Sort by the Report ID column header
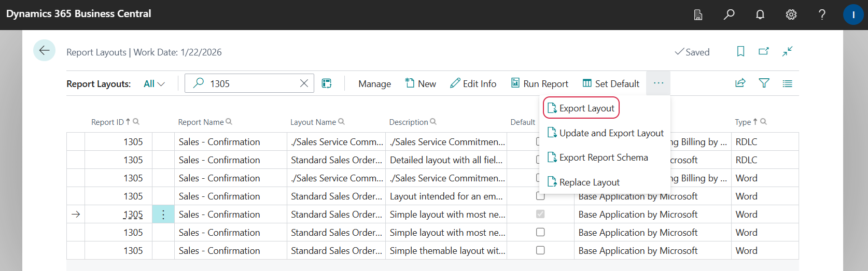This screenshot has height=271, width=868. pyautogui.click(x=107, y=122)
